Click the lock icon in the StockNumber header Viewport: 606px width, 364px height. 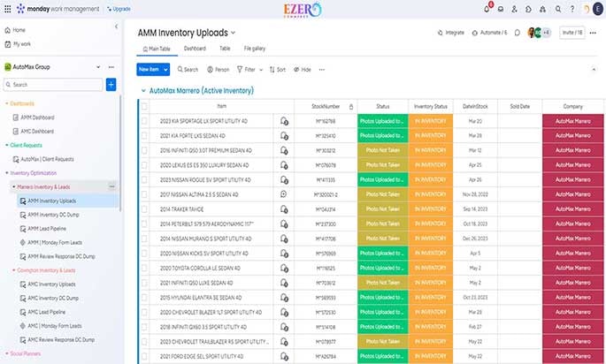[351, 107]
